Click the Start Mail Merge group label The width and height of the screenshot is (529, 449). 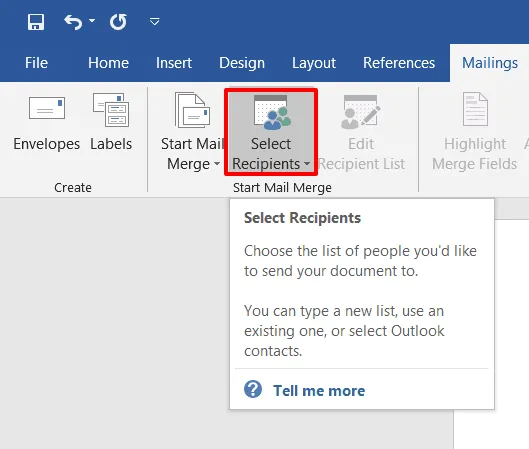coord(282,188)
